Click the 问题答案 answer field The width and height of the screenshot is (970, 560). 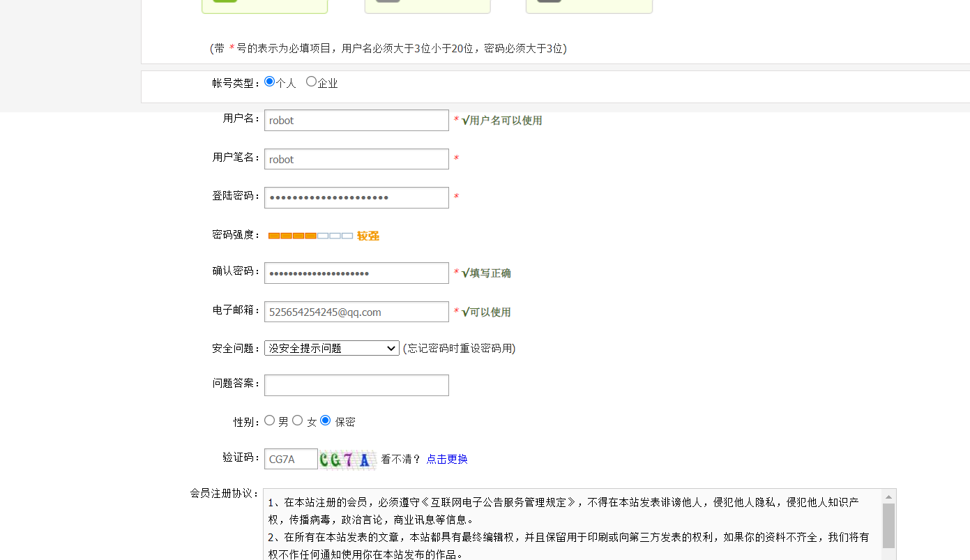[x=356, y=385]
